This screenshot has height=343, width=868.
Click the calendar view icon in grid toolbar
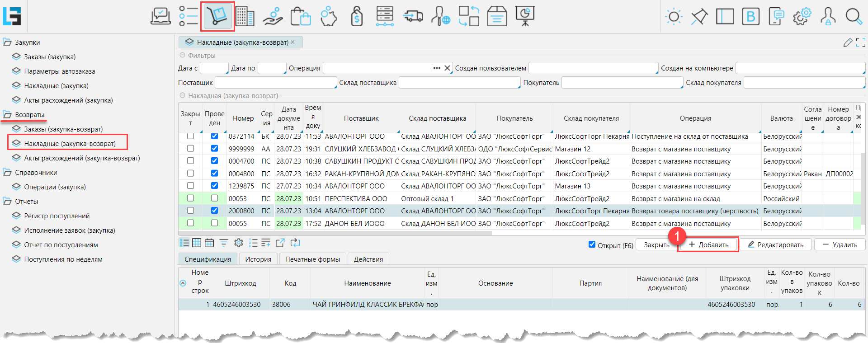pos(209,243)
